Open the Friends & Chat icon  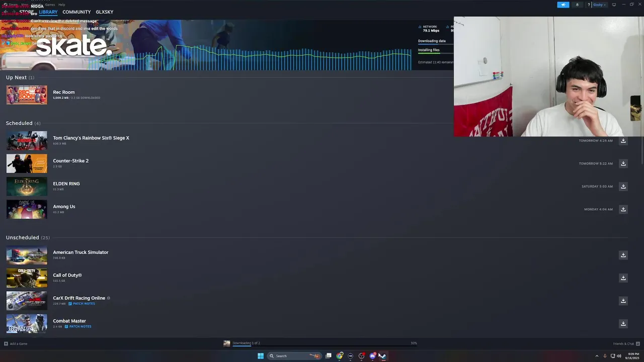638,344
